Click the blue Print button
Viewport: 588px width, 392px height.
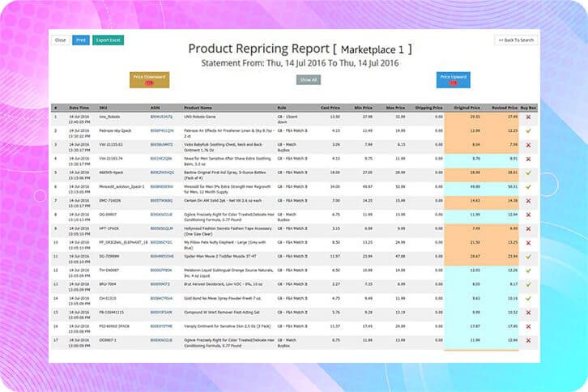pyautogui.click(x=81, y=40)
